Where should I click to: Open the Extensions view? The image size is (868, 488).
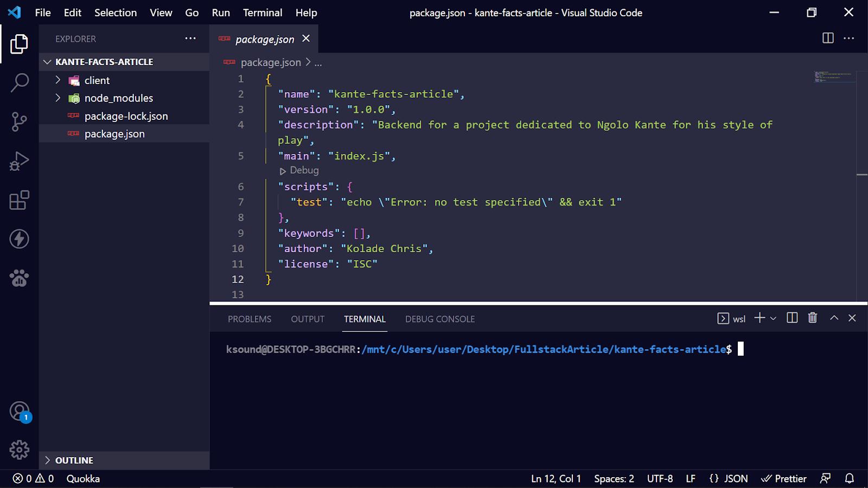20,200
